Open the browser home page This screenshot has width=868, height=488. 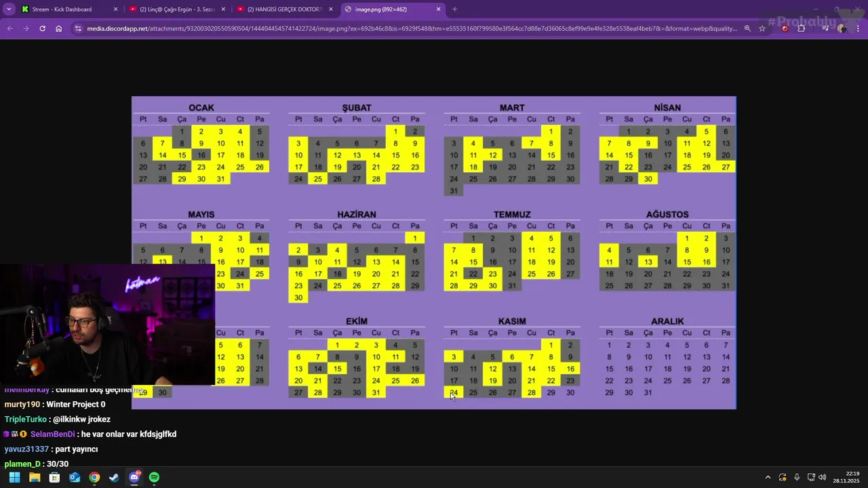point(58,28)
